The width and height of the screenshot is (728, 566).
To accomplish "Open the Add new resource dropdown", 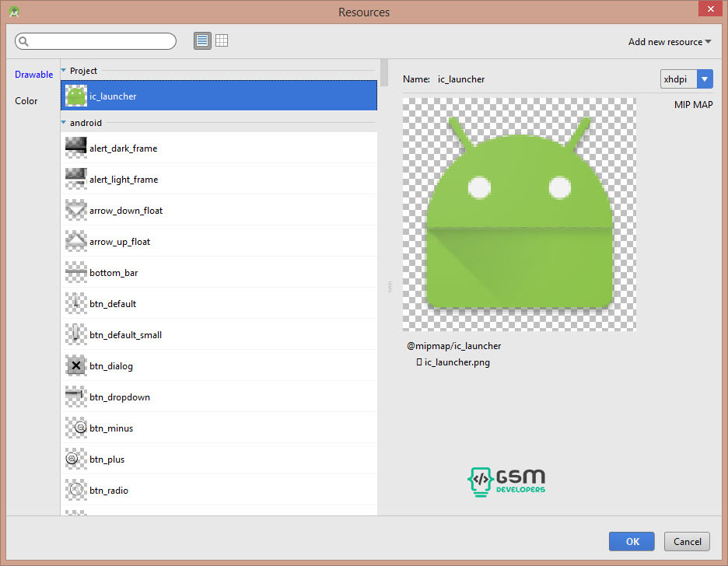I will point(670,42).
